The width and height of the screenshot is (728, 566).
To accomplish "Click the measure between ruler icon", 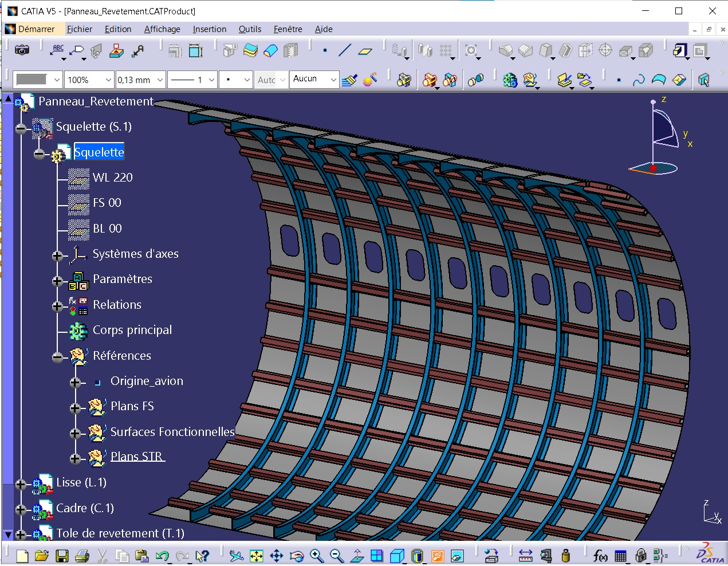I will pos(525,555).
